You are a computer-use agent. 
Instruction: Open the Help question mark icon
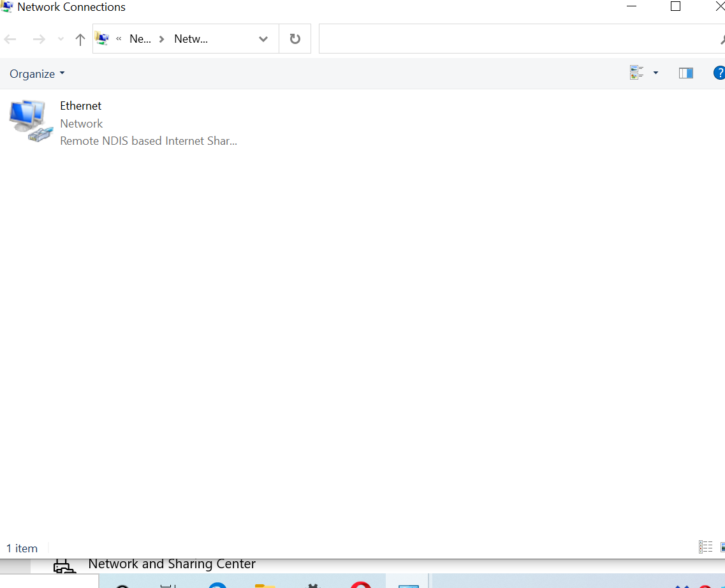coord(719,73)
